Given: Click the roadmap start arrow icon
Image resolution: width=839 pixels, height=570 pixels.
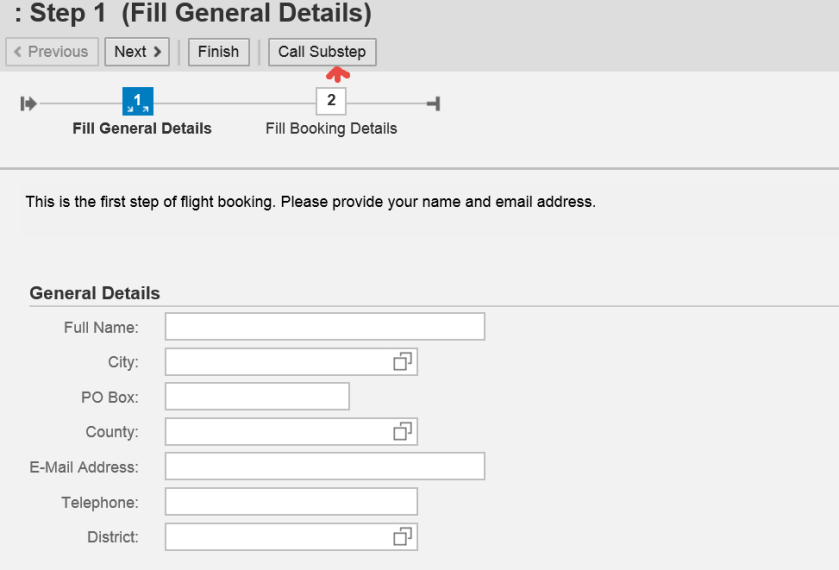Looking at the screenshot, I should pos(29,102).
